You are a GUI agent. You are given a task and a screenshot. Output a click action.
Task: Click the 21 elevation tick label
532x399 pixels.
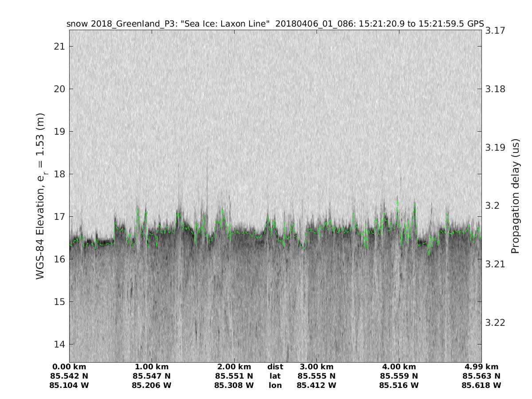click(x=59, y=47)
